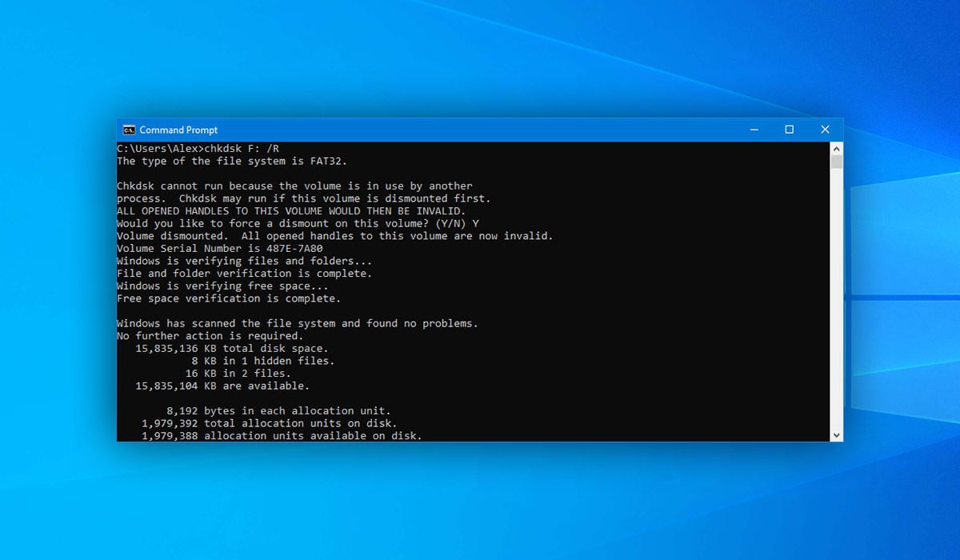Click the scrollbar up arrow

point(837,149)
